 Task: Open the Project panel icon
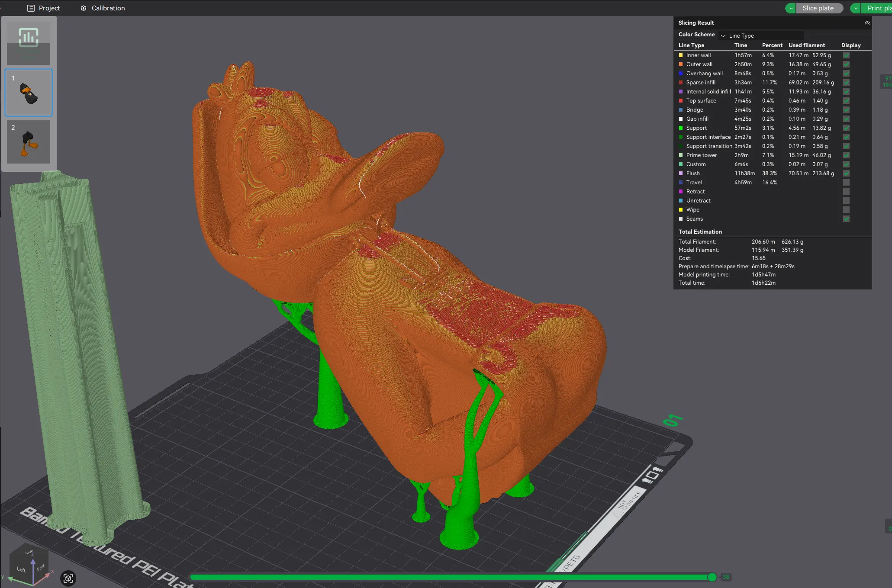pyautogui.click(x=31, y=8)
